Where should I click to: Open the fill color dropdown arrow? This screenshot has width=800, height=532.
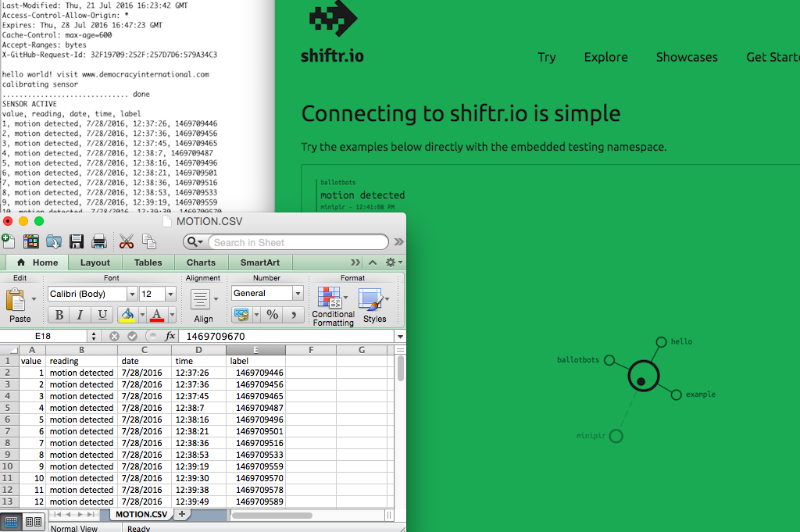[x=142, y=315]
